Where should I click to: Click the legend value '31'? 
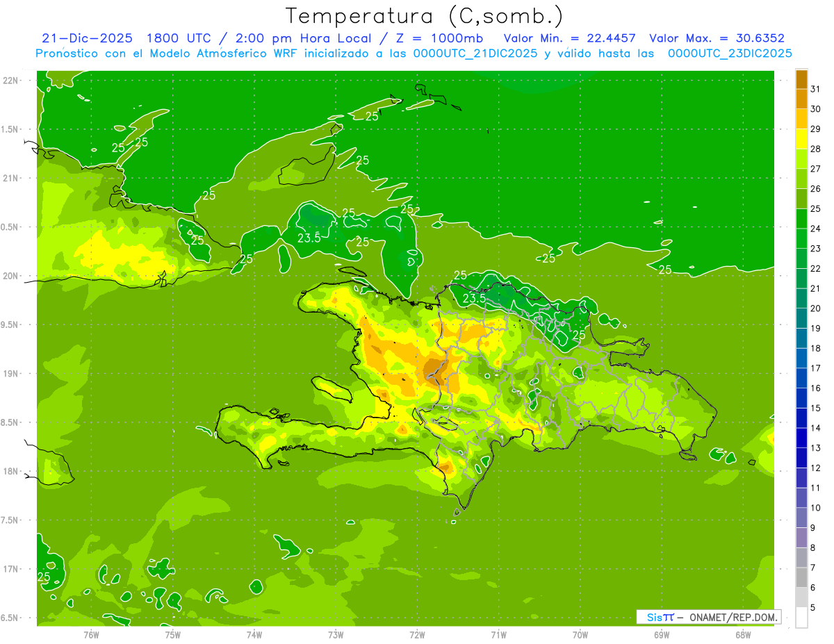tap(816, 89)
